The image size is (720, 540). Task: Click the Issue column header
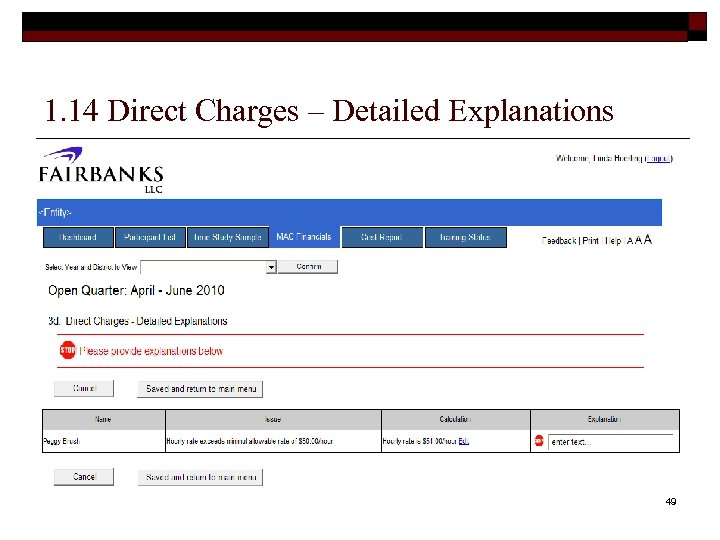pos(273,419)
